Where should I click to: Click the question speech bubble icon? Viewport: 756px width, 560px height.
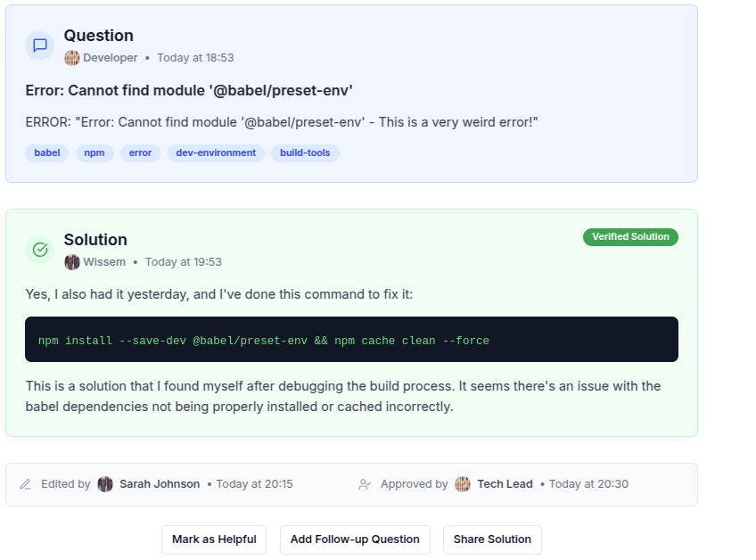click(39, 45)
